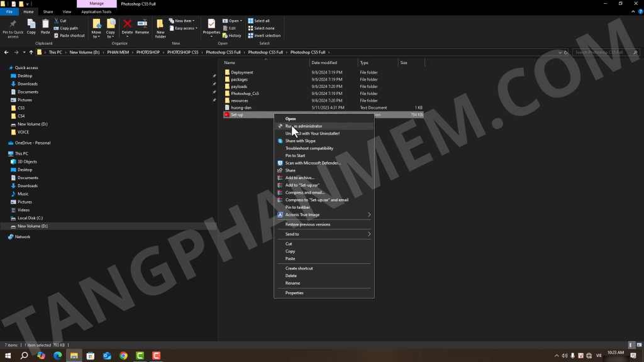Expand the Send to submenu
Viewport: 644px width, 362px height.
pyautogui.click(x=324, y=234)
